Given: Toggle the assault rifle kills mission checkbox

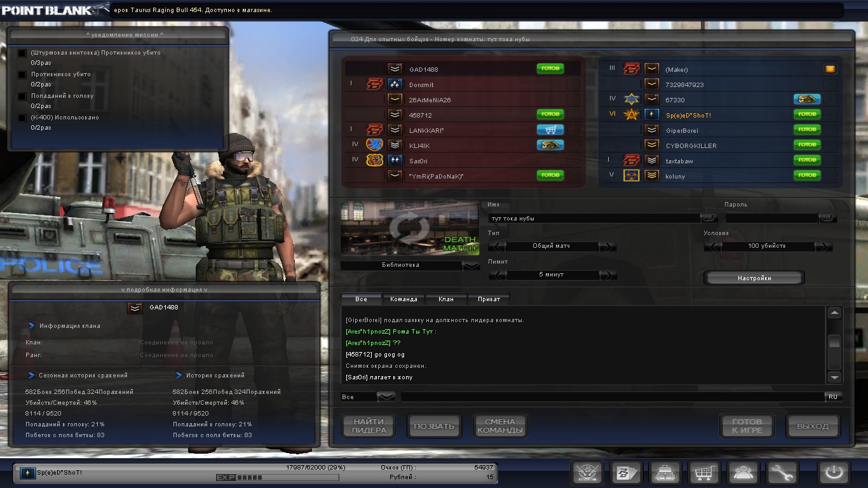Looking at the screenshot, I should tap(22, 53).
